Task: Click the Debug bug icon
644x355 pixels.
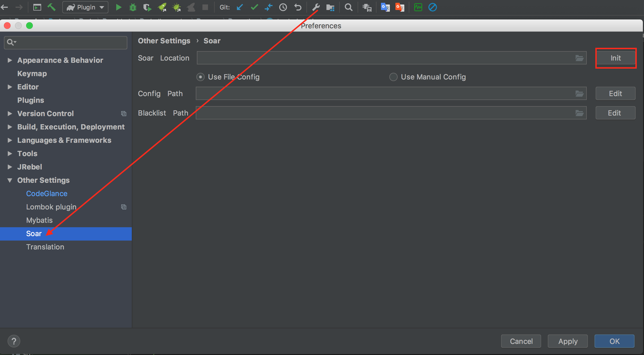Action: (133, 7)
